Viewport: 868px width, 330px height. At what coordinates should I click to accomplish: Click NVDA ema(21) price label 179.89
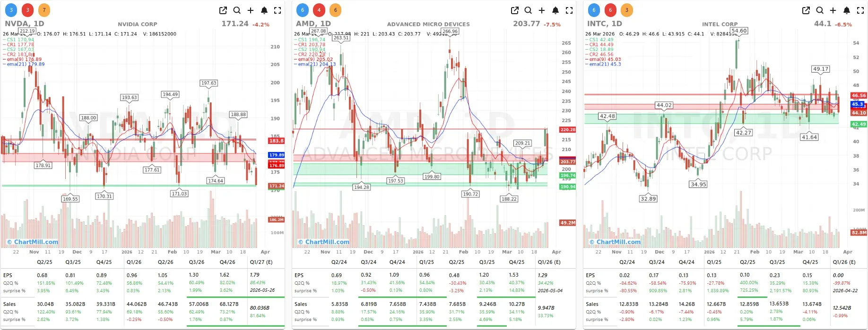click(277, 155)
